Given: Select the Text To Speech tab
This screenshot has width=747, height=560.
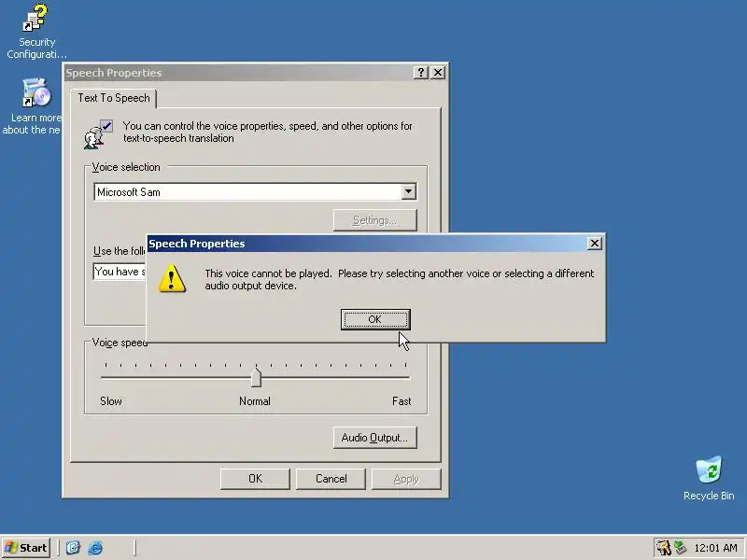Looking at the screenshot, I should pos(114,98).
